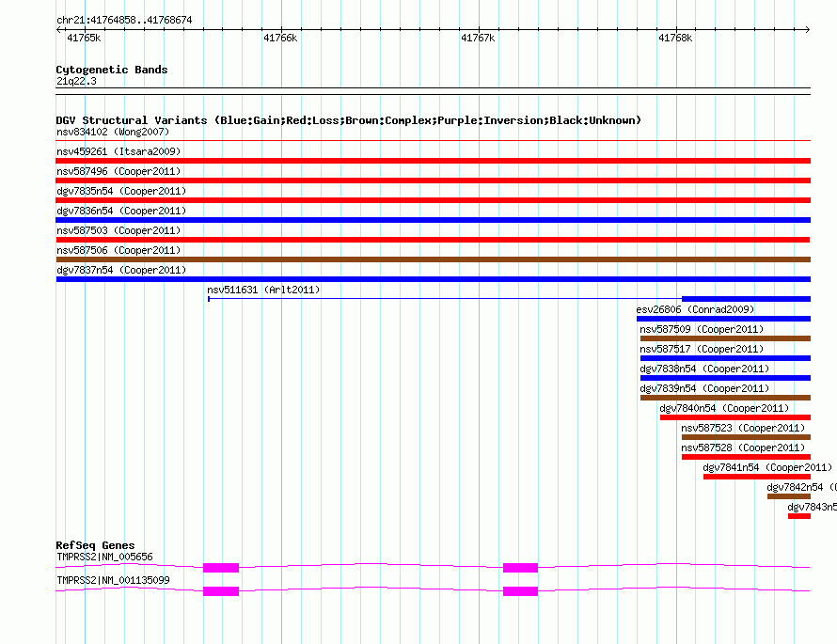The height and width of the screenshot is (644, 837).
Task: Click the DGV Structural Variants track title
Action: pos(349,120)
